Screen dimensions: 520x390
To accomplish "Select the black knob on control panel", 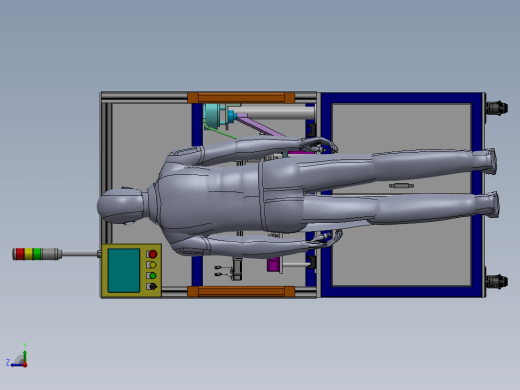I will tap(153, 286).
